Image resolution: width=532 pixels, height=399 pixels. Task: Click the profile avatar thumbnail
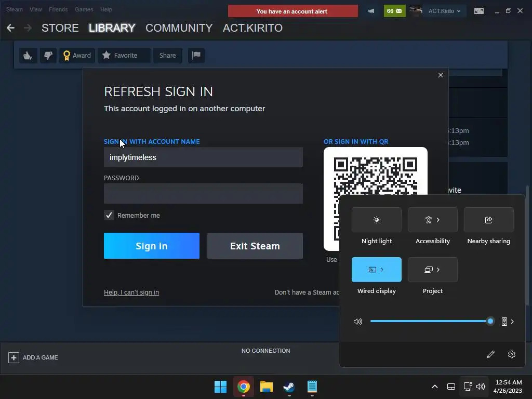[416, 11]
